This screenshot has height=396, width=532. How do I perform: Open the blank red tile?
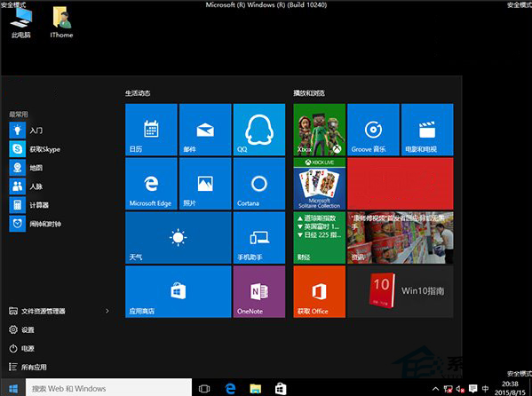pyautogui.click(x=401, y=184)
